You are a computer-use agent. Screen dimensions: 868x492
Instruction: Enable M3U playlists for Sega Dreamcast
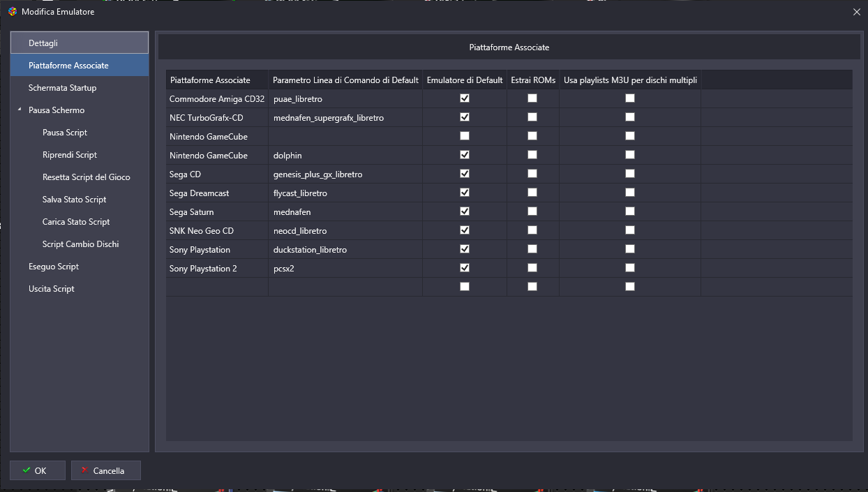coord(630,193)
